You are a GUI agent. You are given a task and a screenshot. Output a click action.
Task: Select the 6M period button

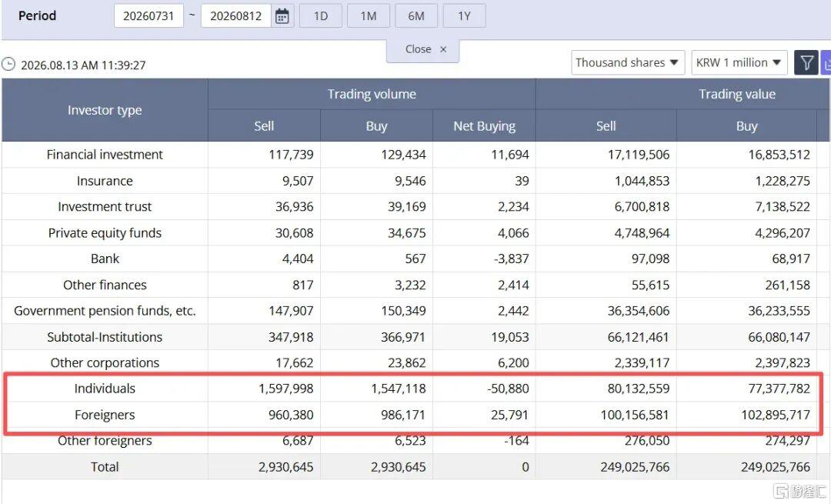[x=416, y=16]
